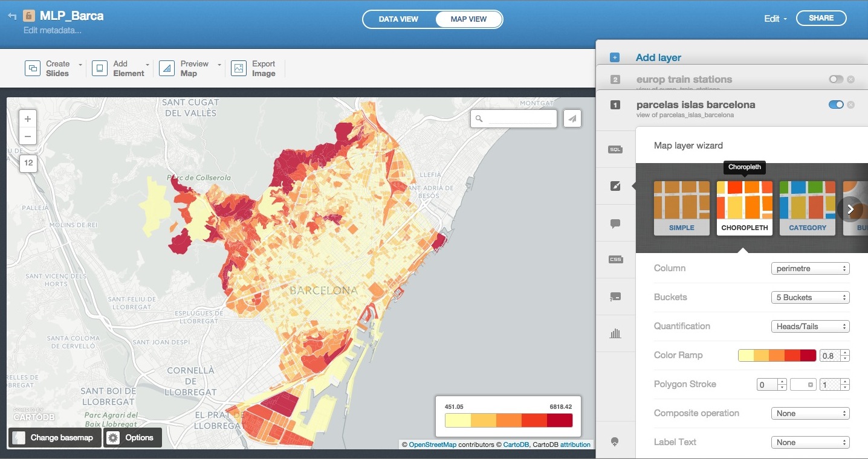Image resolution: width=868 pixels, height=459 pixels.
Task: Toggle parcelas islas barcelona layer visibility
Action: [x=835, y=104]
